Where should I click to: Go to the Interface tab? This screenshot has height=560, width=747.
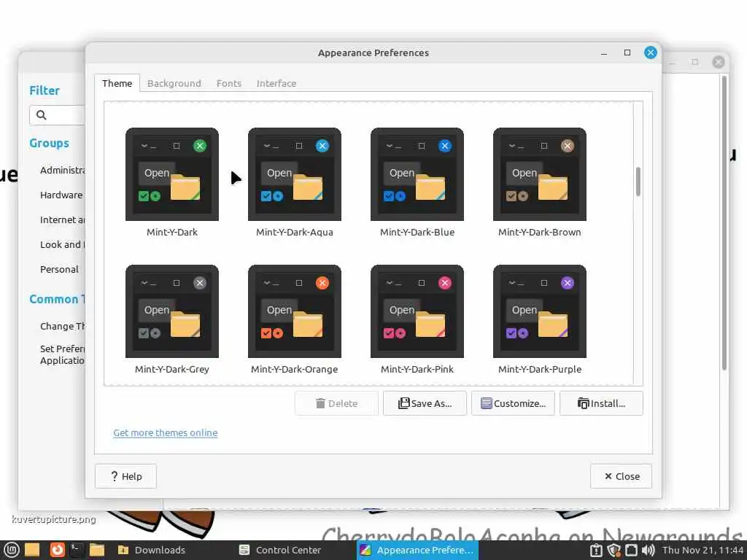tap(276, 83)
